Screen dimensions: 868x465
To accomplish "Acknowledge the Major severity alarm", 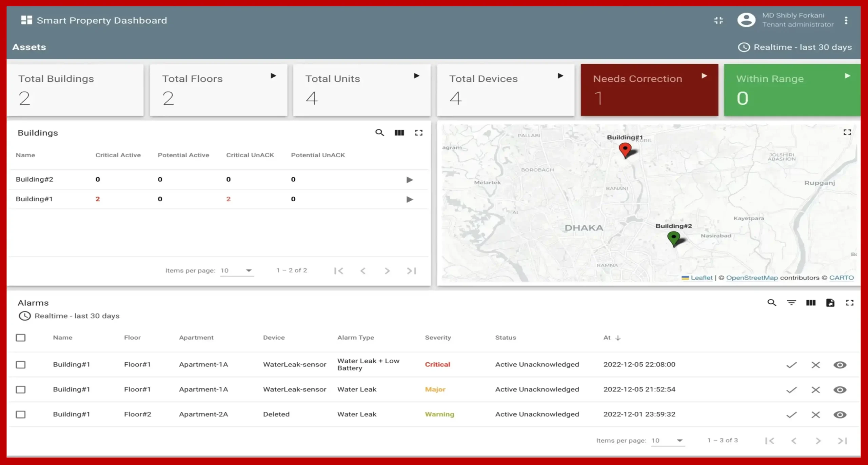I will [x=791, y=390].
